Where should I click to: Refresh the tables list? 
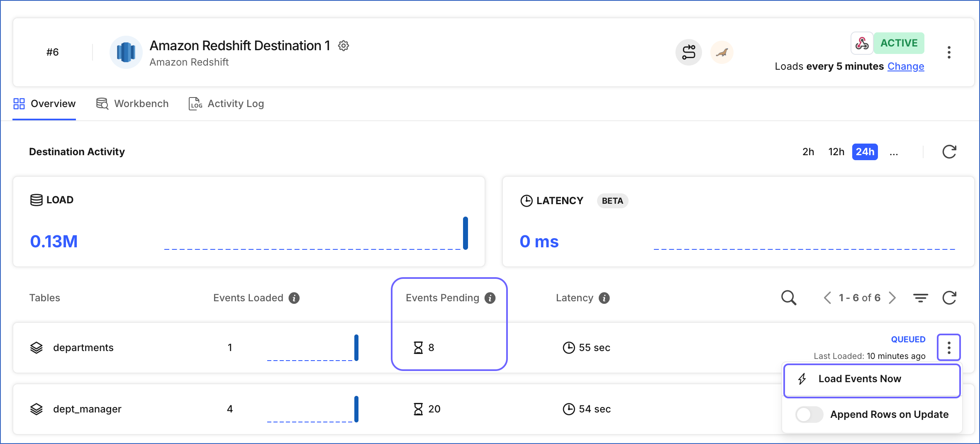coord(949,298)
